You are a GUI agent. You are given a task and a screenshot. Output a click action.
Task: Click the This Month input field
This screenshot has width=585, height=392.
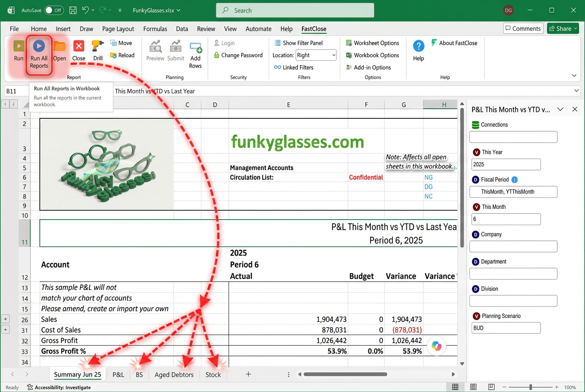click(x=506, y=219)
